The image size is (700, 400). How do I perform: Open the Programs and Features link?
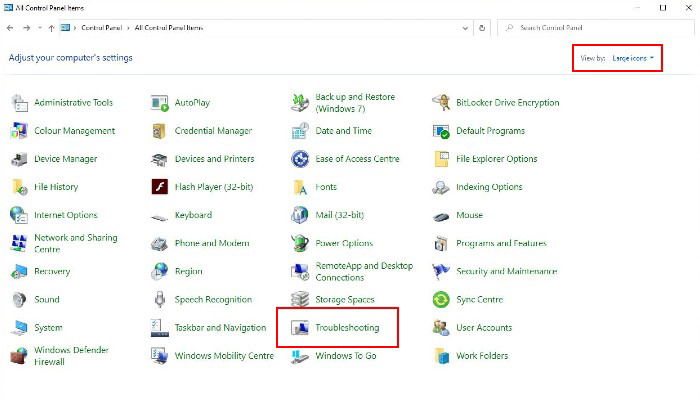[x=501, y=243]
